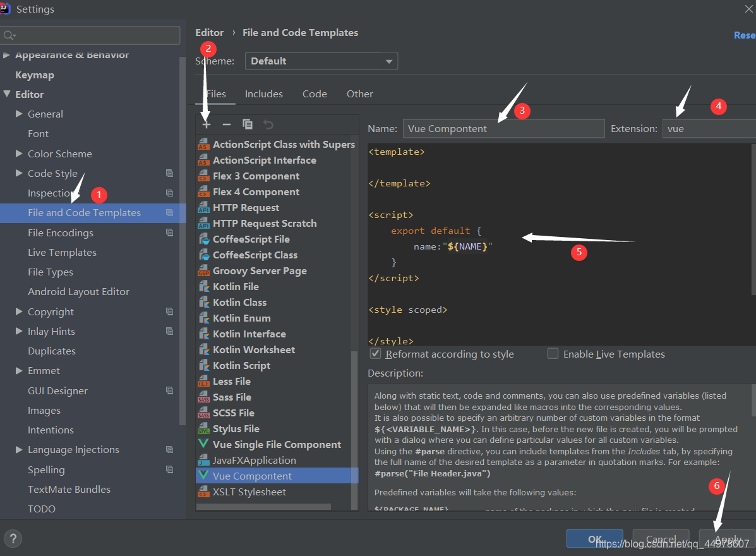
Task: Click the Reset link
Action: tap(745, 35)
